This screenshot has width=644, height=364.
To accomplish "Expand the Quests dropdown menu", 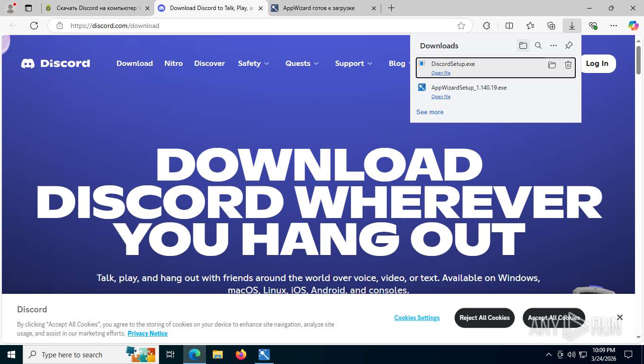I will [302, 64].
